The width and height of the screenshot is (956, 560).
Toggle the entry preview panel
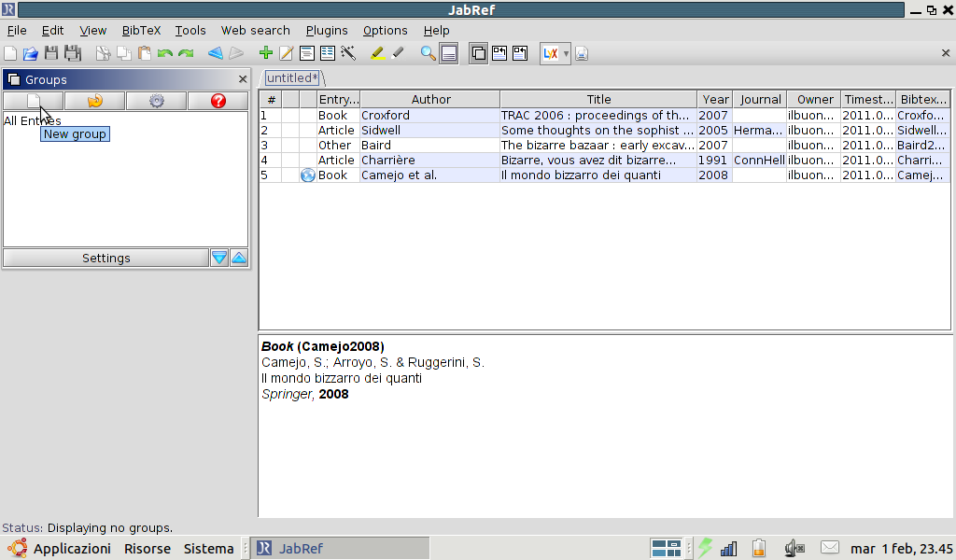coord(449,53)
